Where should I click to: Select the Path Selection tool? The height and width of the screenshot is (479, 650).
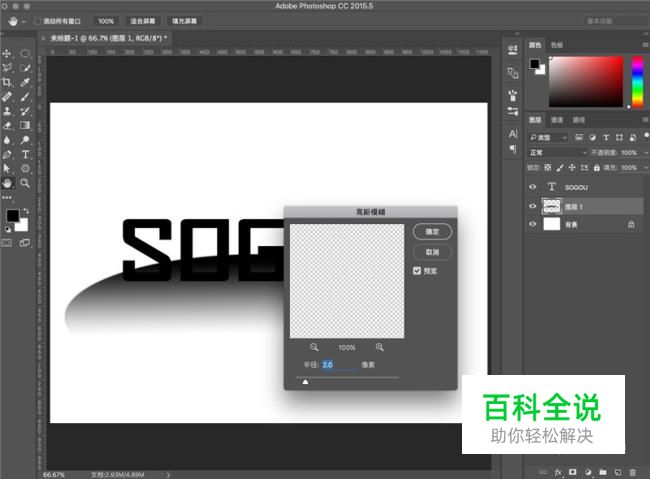point(7,168)
